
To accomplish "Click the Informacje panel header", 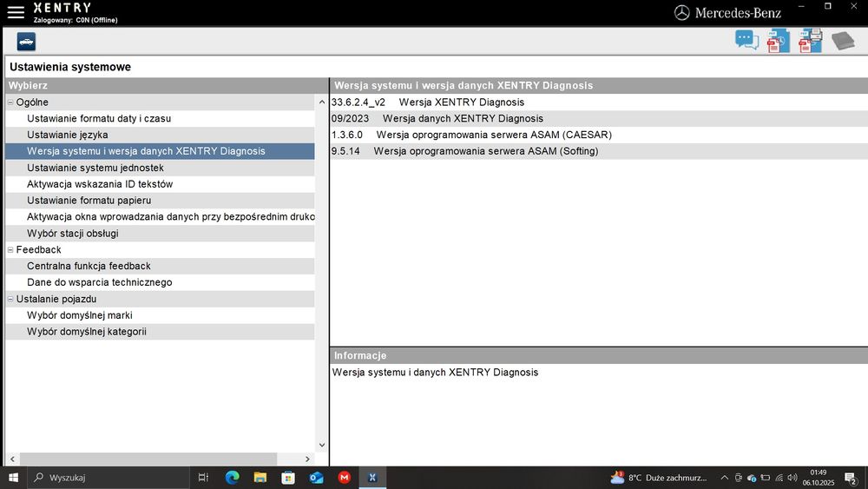I will 599,355.
